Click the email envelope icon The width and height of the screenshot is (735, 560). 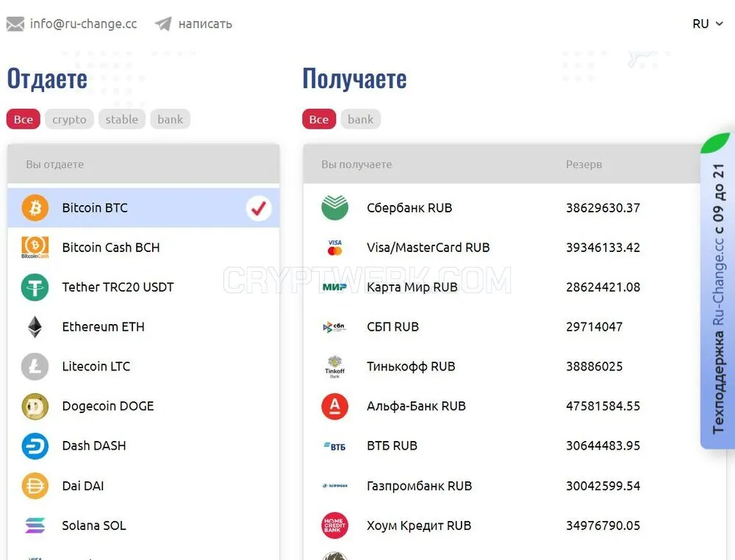tap(15, 24)
